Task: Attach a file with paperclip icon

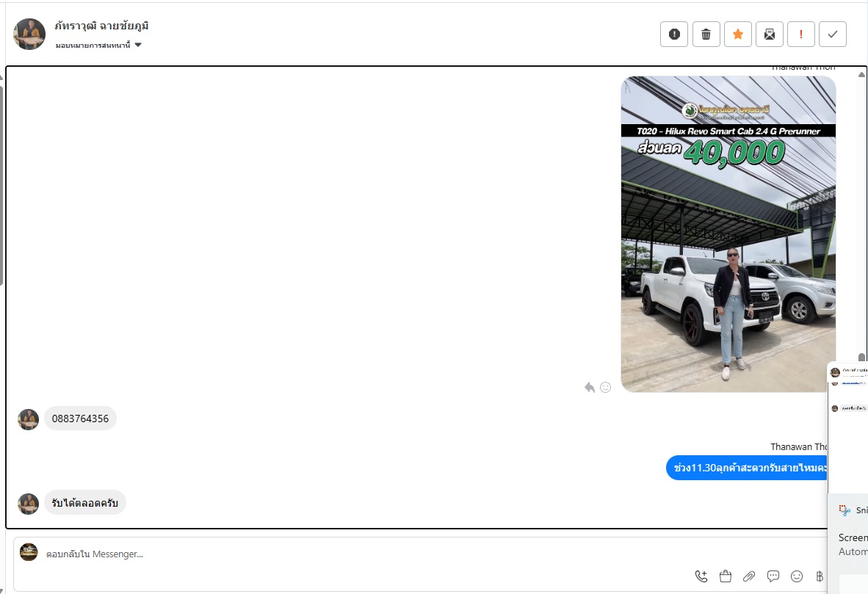Action: coord(749,576)
